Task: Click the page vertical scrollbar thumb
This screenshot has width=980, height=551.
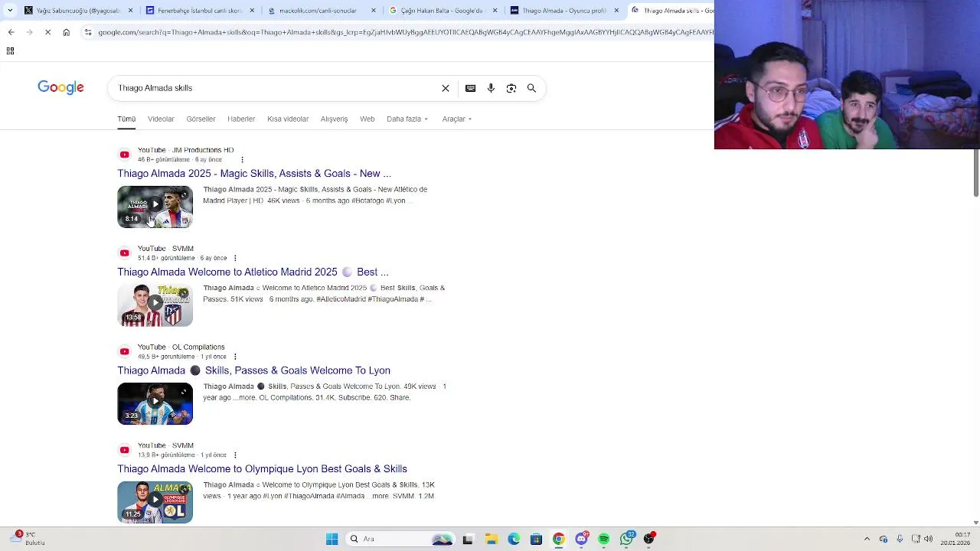Action: [x=975, y=172]
